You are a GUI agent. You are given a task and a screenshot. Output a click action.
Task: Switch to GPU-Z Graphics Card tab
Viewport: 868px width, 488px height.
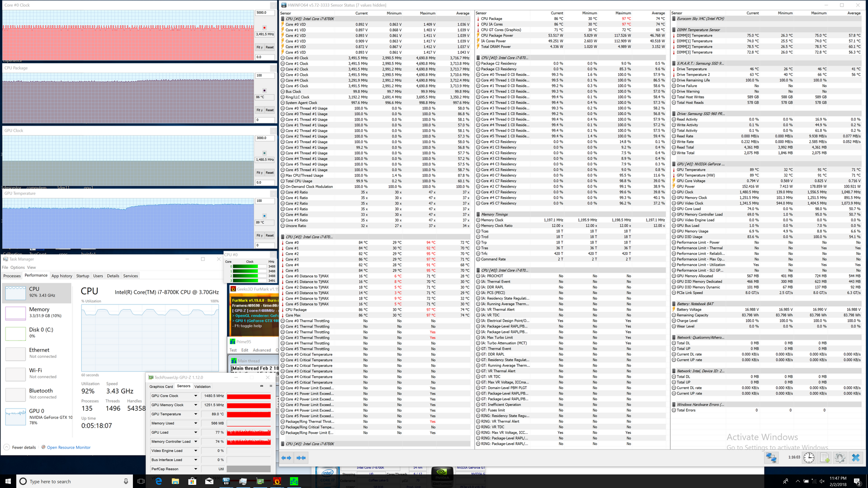(x=161, y=386)
